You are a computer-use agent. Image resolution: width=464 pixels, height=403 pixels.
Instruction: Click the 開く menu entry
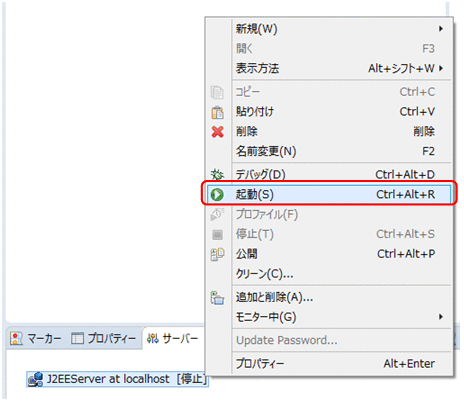(x=329, y=49)
